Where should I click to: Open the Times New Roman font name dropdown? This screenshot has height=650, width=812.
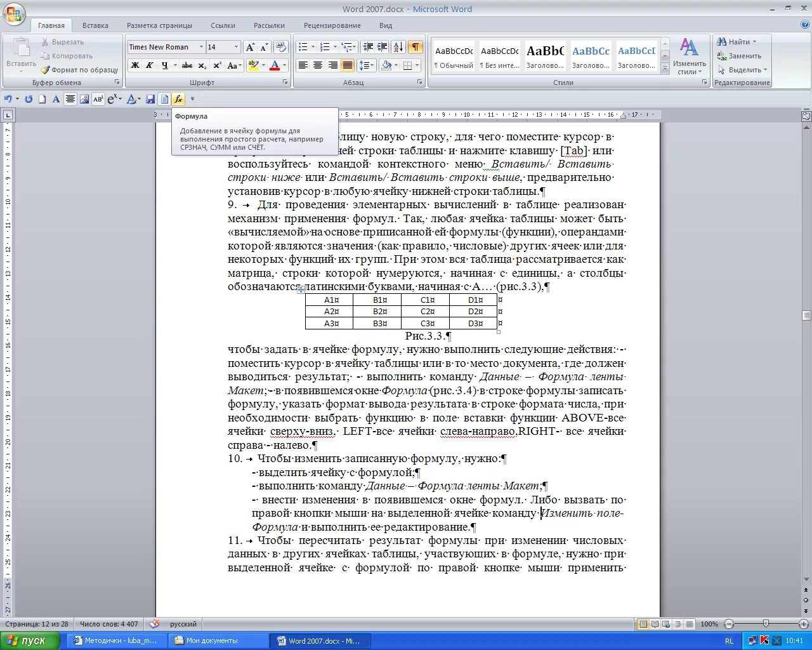pyautogui.click(x=201, y=47)
